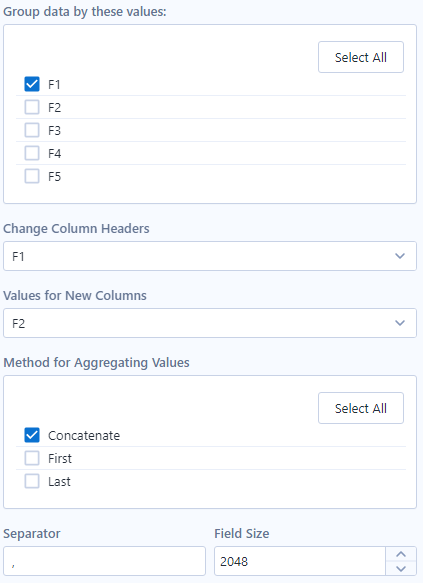Image resolution: width=423 pixels, height=583 pixels.
Task: Enable the First aggregation method
Action: coord(32,458)
